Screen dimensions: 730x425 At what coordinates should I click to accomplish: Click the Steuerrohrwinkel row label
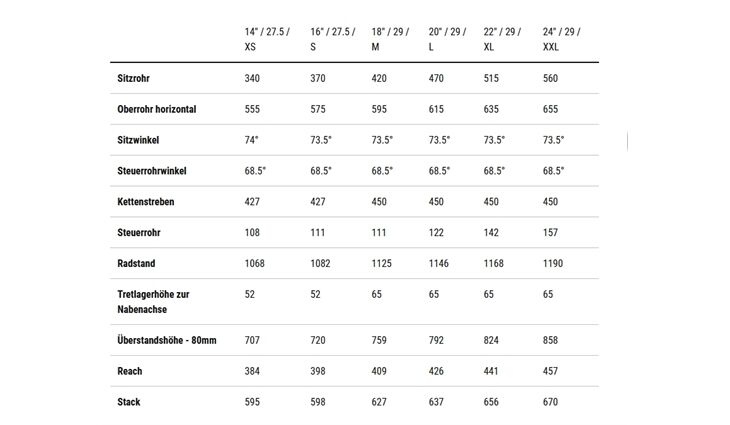(152, 171)
